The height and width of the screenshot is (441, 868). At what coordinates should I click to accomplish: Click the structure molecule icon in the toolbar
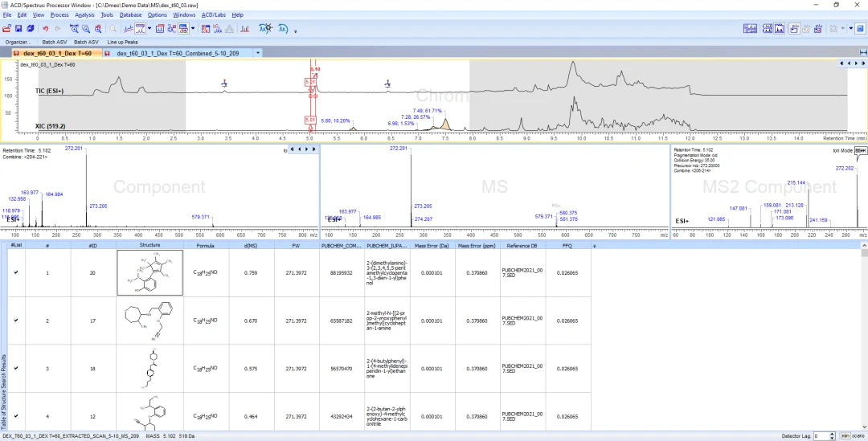[x=172, y=29]
